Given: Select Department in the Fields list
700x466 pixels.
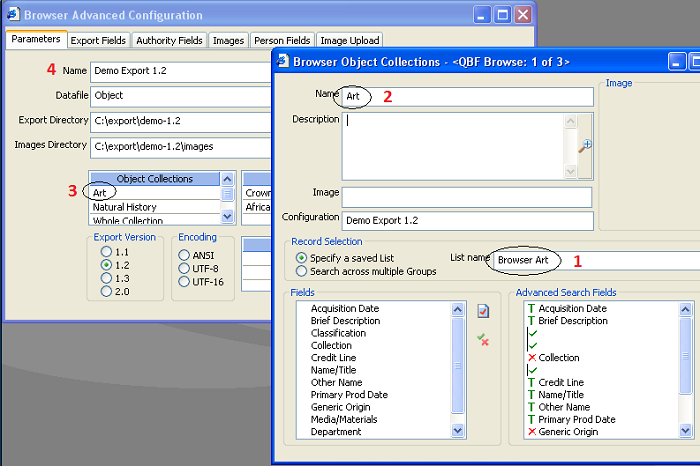Looking at the screenshot, I should [x=336, y=432].
